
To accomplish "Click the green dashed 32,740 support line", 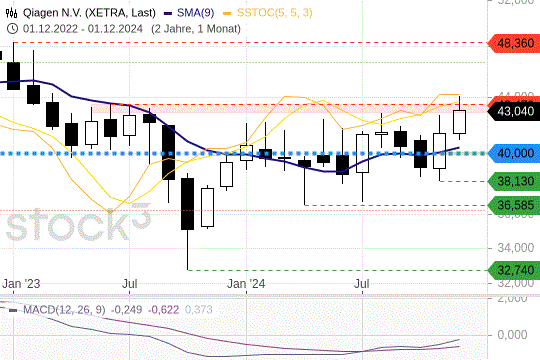I will pyautogui.click(x=338, y=270).
